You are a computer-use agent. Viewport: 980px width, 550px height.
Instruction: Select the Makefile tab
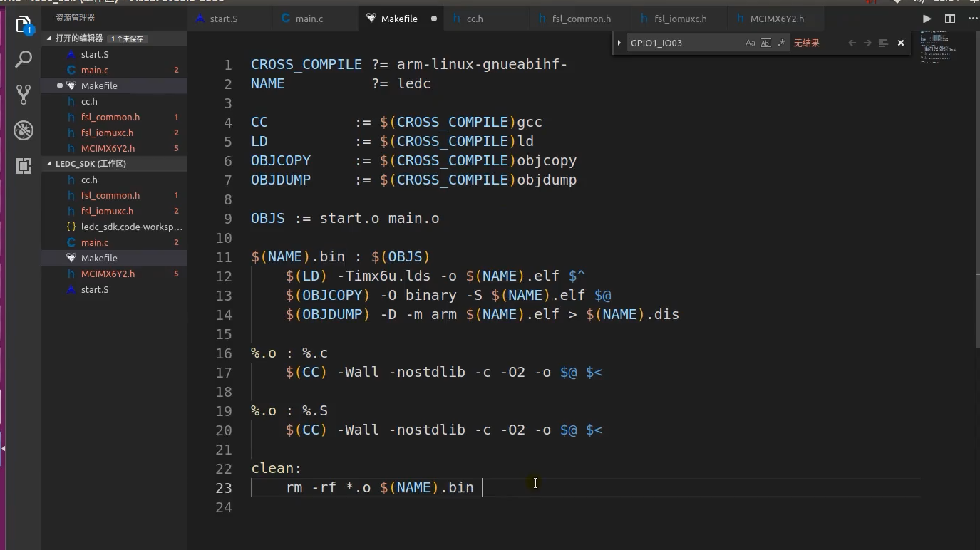[x=399, y=19]
